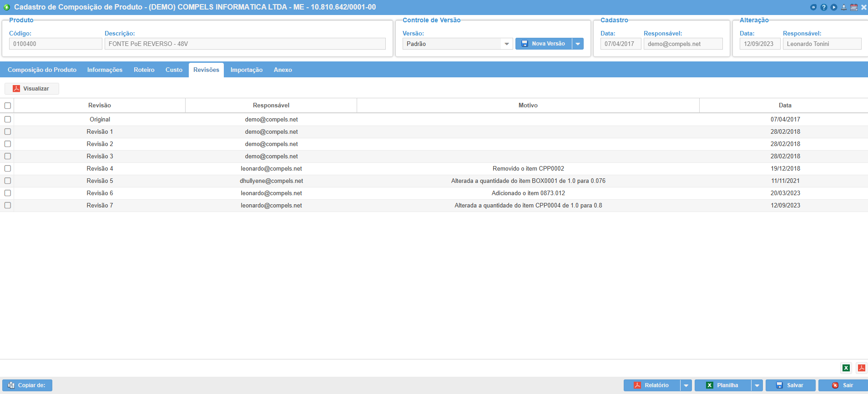Click the Nova Versão button
This screenshot has height=394, width=868.
(x=544, y=44)
